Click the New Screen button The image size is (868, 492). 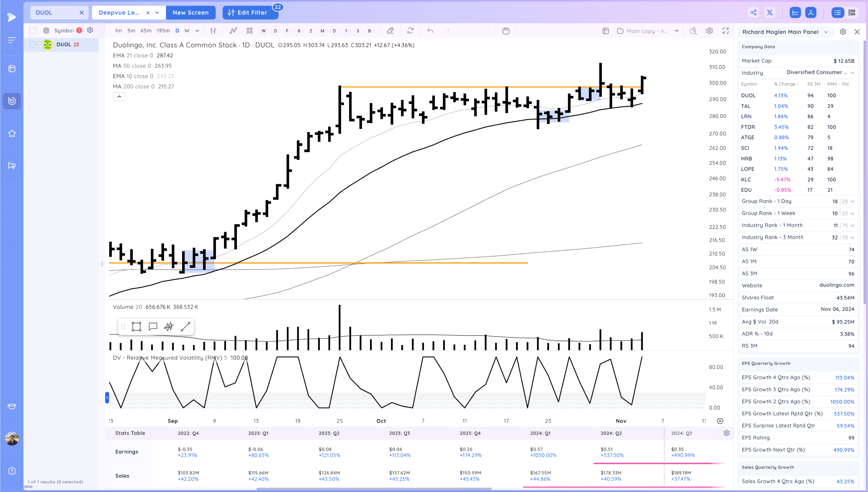190,13
